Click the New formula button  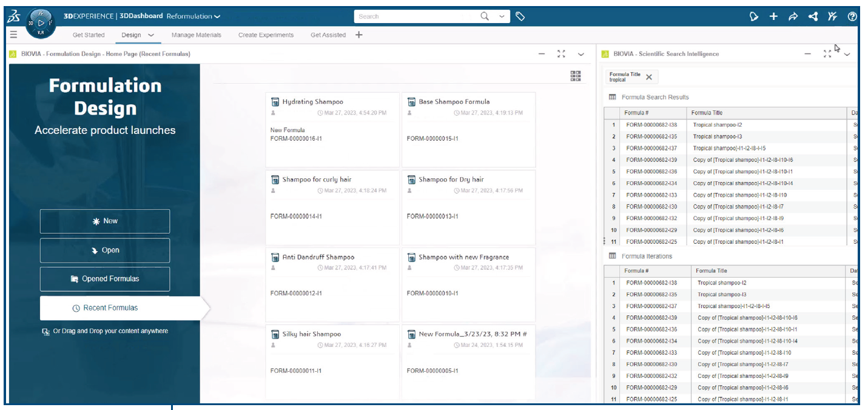[x=105, y=221]
